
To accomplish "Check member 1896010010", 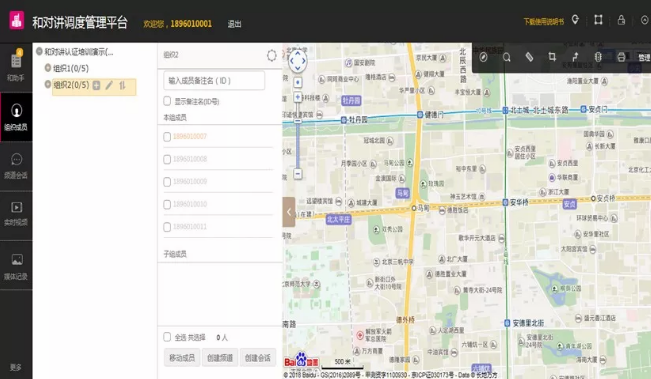I will click(167, 205).
